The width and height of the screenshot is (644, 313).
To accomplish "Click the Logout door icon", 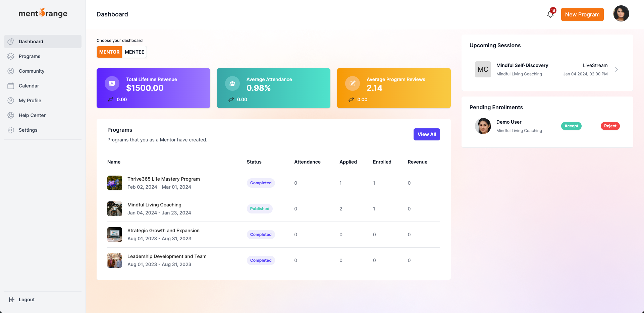I will point(11,300).
